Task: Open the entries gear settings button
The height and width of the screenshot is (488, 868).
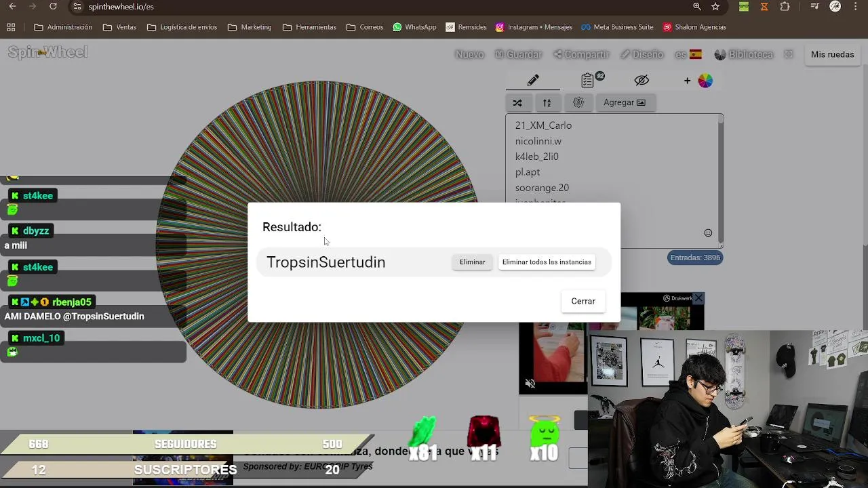Action: [x=578, y=102]
